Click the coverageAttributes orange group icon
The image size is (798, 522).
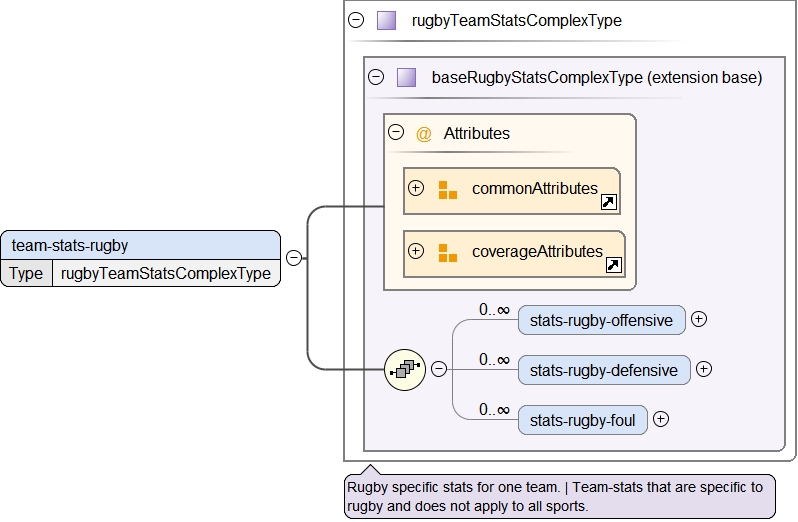pos(447,252)
